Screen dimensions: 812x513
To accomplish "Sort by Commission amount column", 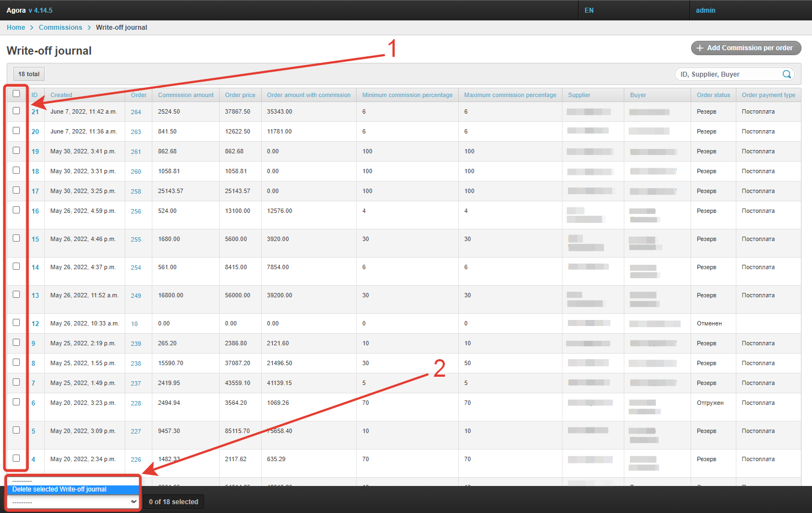I will (185, 95).
